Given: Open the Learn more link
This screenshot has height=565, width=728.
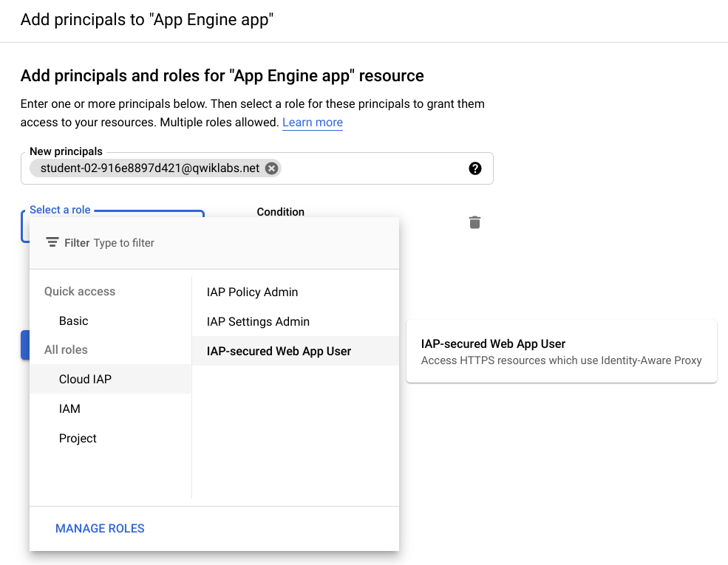Looking at the screenshot, I should [x=312, y=122].
